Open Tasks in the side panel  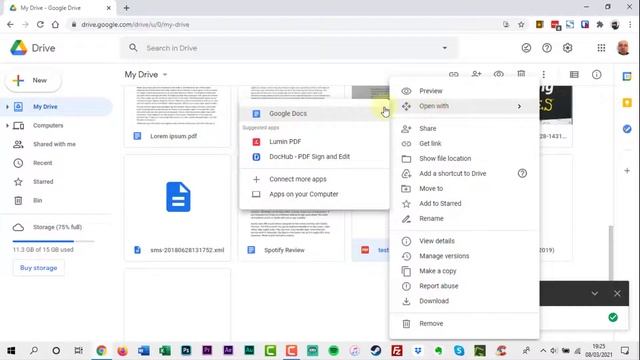[627, 129]
